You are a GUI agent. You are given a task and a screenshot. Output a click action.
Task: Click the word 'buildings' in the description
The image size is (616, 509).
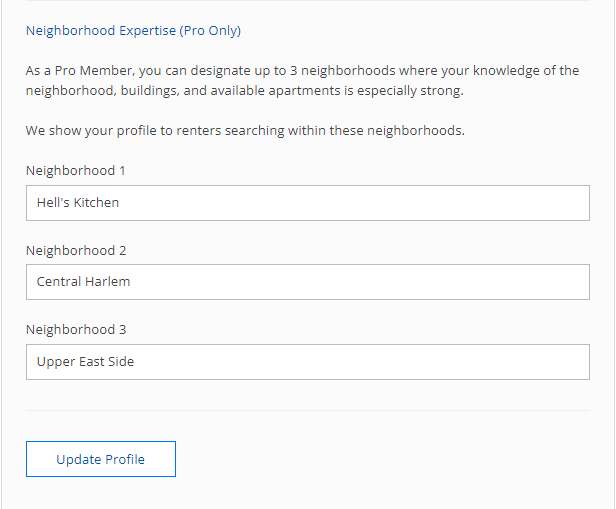pos(150,91)
